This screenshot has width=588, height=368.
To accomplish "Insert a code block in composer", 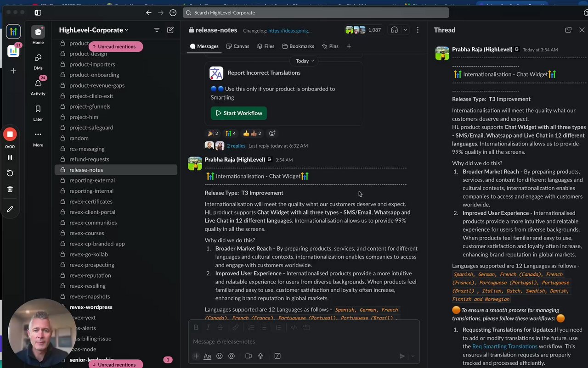I will [x=306, y=328].
